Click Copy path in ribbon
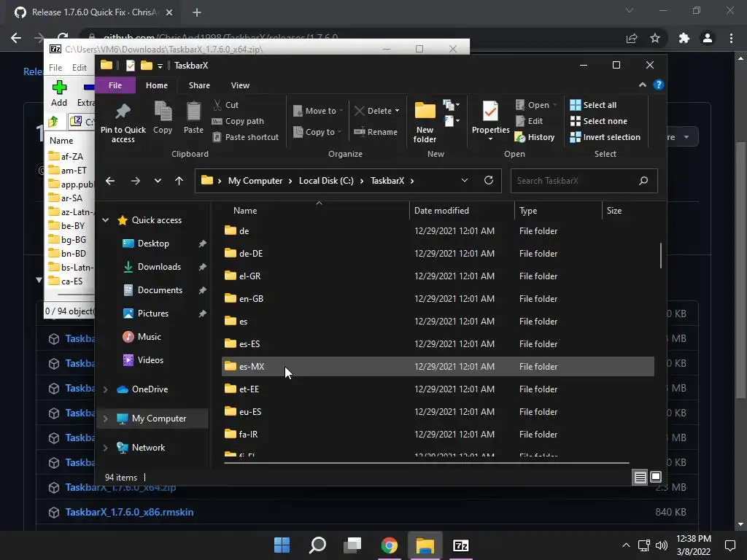 pyautogui.click(x=238, y=121)
